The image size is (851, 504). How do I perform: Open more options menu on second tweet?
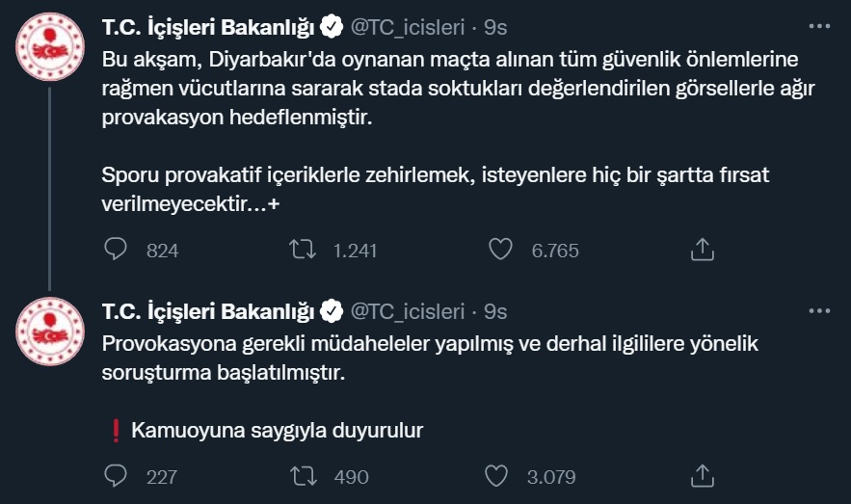click(819, 311)
